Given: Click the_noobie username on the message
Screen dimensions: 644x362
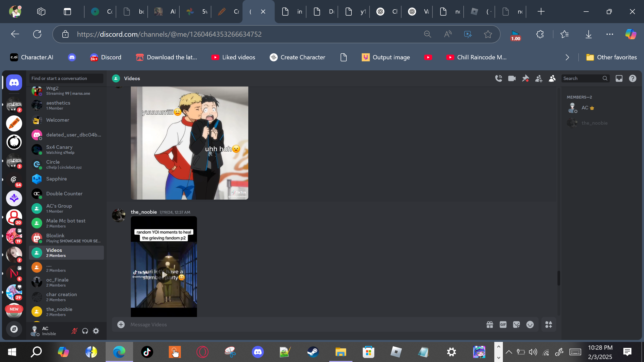Looking at the screenshot, I should [x=144, y=212].
